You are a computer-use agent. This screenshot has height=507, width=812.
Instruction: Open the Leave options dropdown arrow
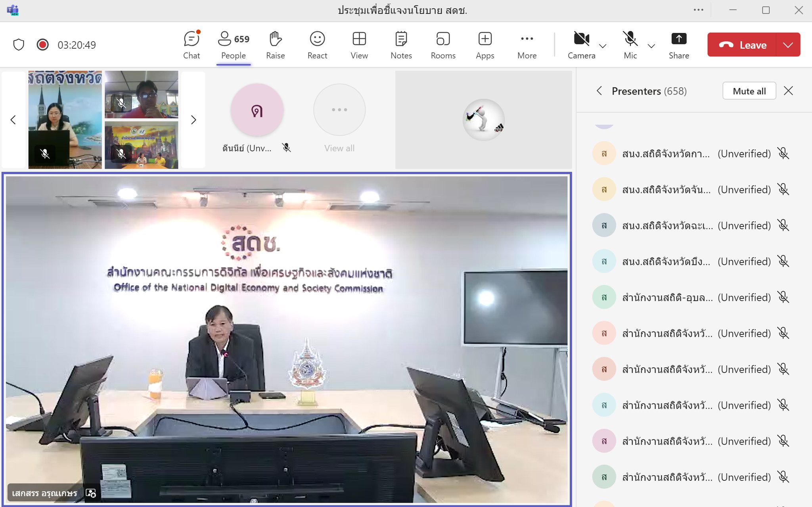[x=788, y=45]
